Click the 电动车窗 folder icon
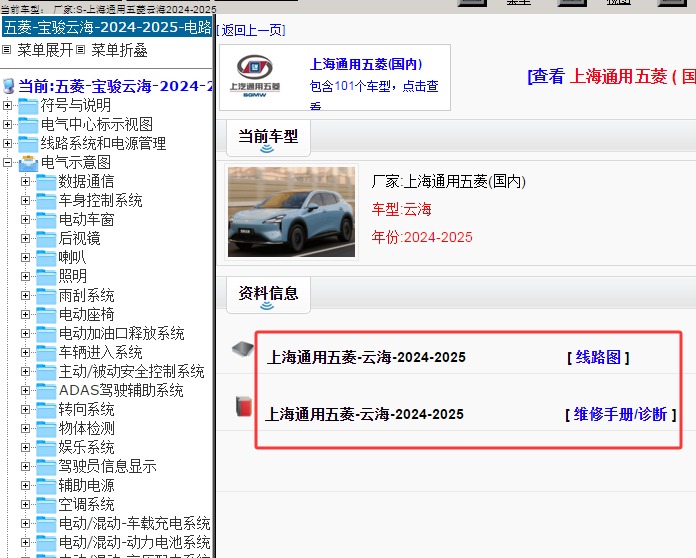 [46, 220]
